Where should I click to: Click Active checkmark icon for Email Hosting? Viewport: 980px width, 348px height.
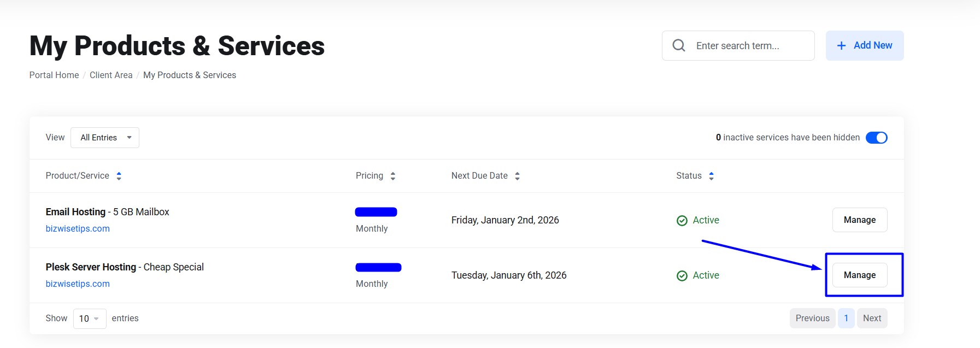[x=682, y=221]
